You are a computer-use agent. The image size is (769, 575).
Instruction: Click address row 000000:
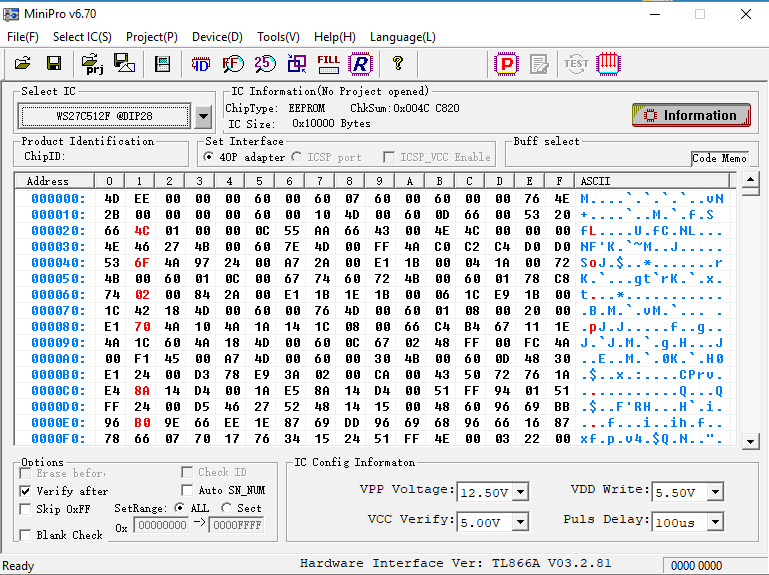click(x=58, y=199)
